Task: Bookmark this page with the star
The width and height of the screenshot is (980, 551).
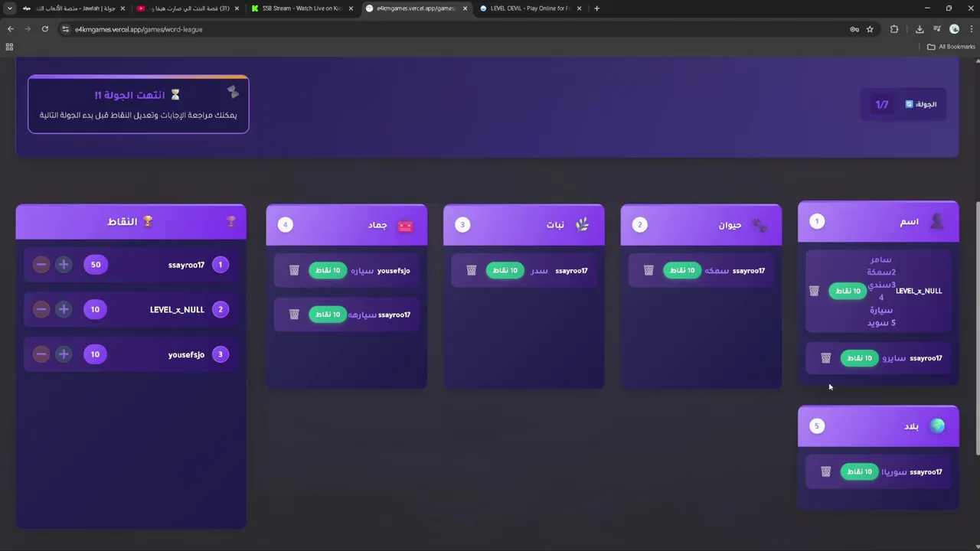Action: tap(870, 29)
